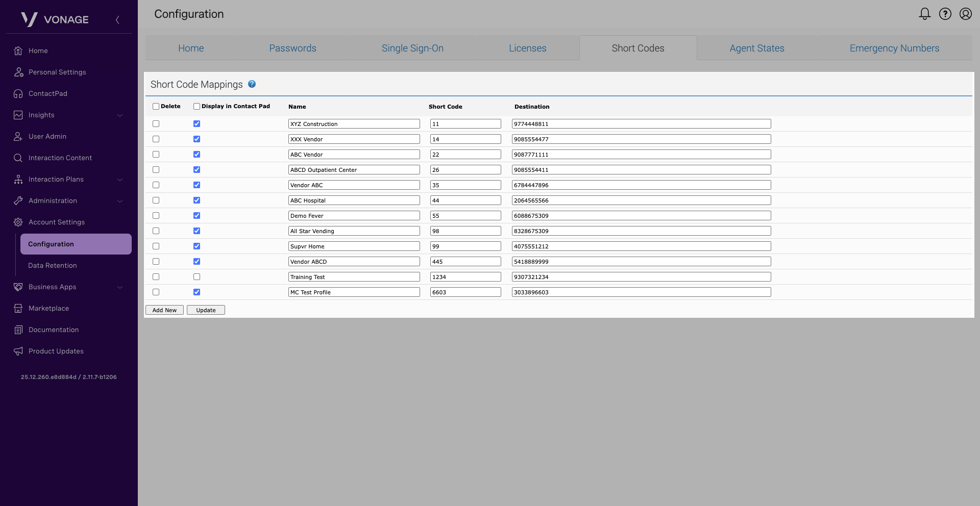
Task: Open the notifications bell icon
Action: pyautogui.click(x=924, y=14)
